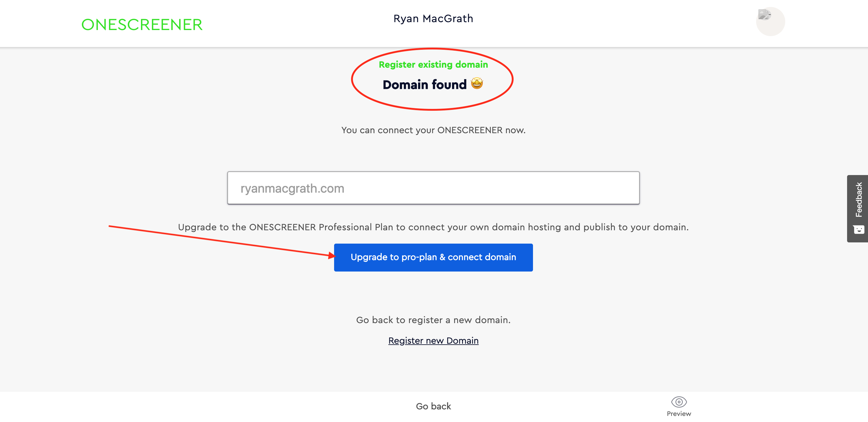
Task: Click Upgrade to pro-plan & connect domain
Action: pos(433,257)
